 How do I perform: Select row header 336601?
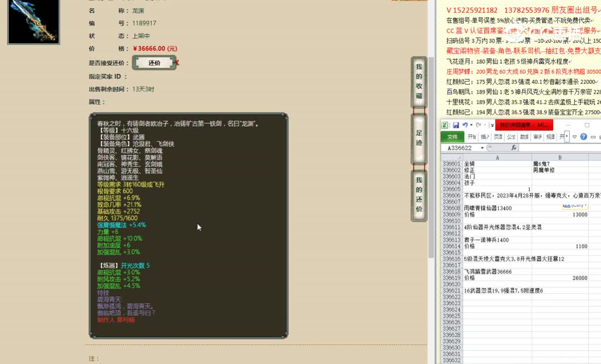coord(452,164)
